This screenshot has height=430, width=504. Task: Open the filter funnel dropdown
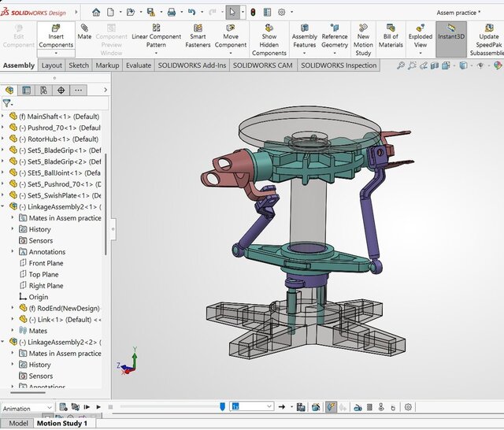pos(8,104)
